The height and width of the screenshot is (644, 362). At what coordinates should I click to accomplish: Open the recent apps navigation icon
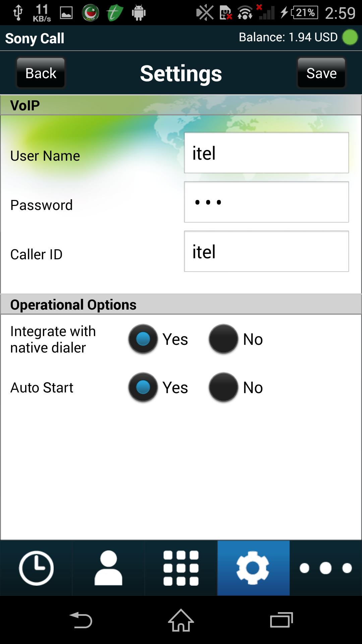click(281, 620)
